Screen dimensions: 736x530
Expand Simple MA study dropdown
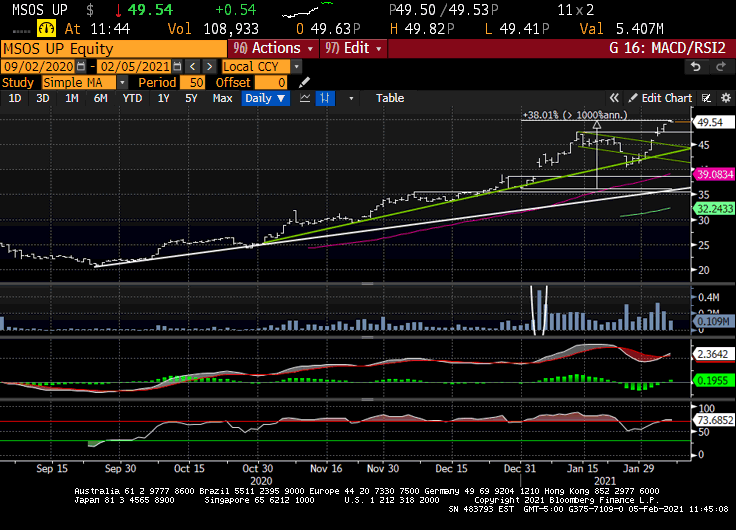click(122, 83)
